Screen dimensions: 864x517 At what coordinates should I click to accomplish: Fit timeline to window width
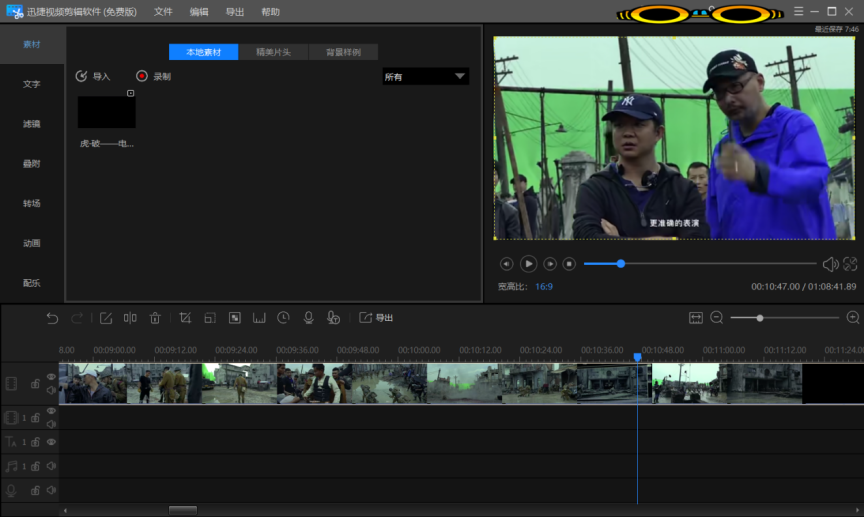pos(696,318)
